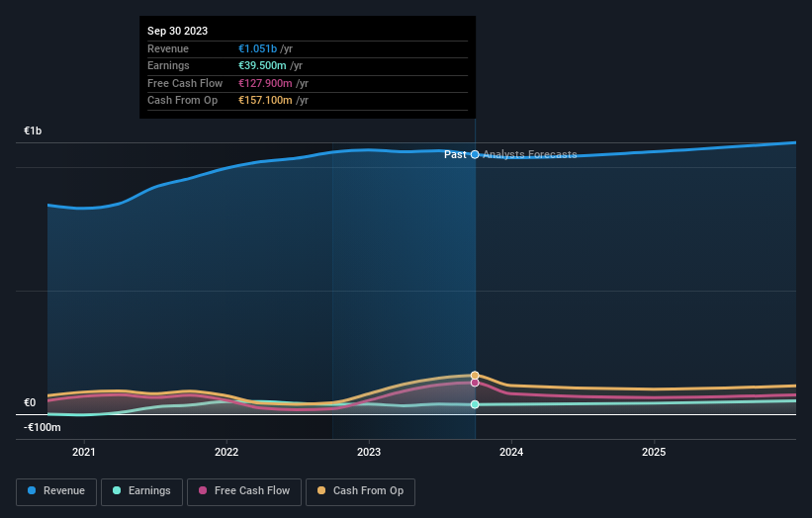
Task: Click the Revenue data point marker at Sep 2023
Action: click(x=475, y=154)
